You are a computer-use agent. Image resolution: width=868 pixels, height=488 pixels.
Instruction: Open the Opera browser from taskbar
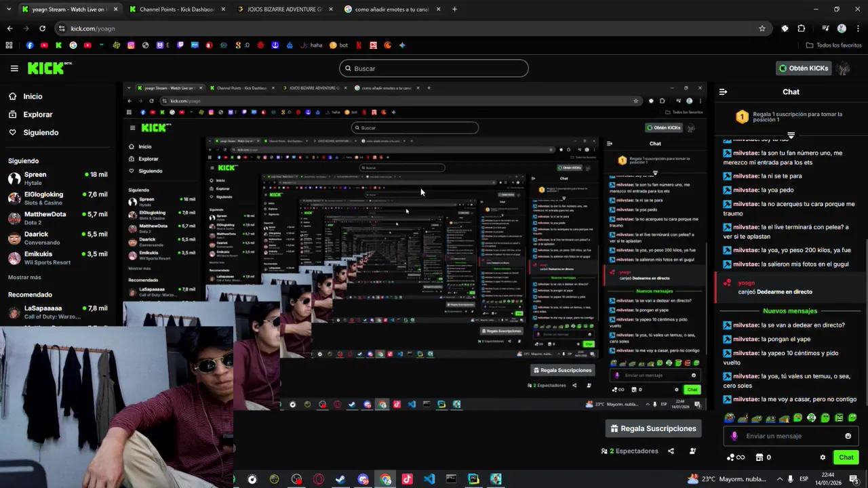click(319, 479)
